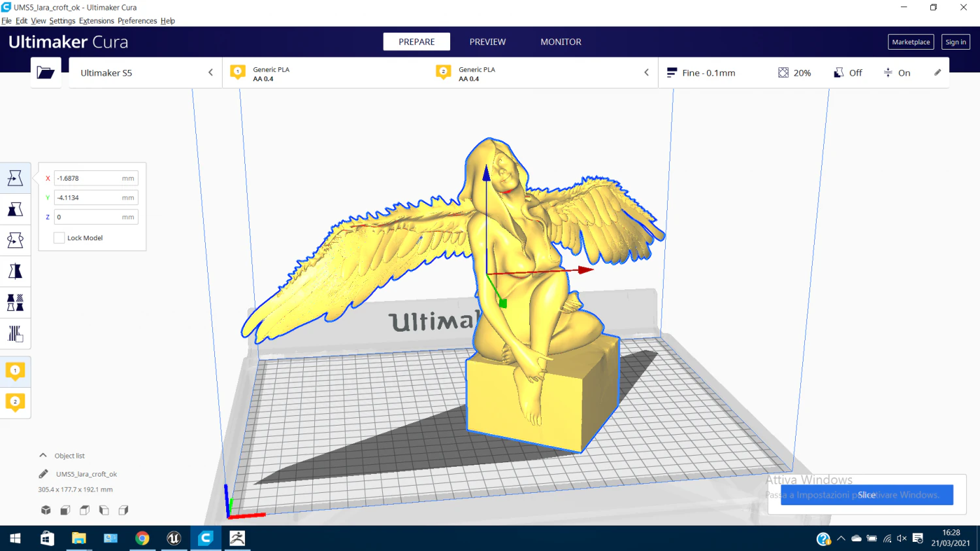Open the View menu

[x=39, y=21]
